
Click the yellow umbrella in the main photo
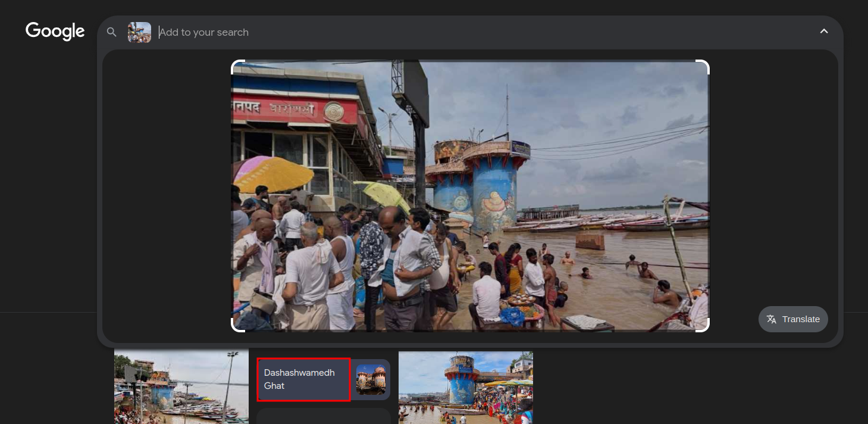[274, 173]
